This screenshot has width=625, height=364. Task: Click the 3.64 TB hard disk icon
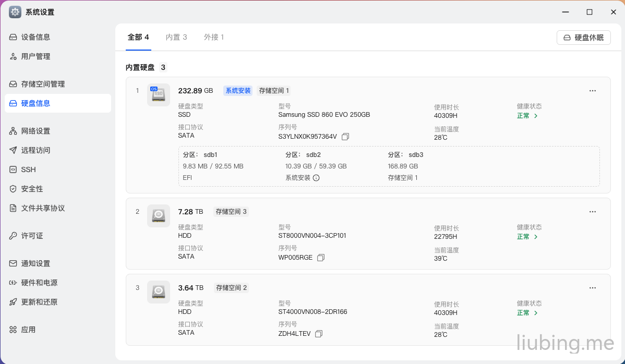158,292
